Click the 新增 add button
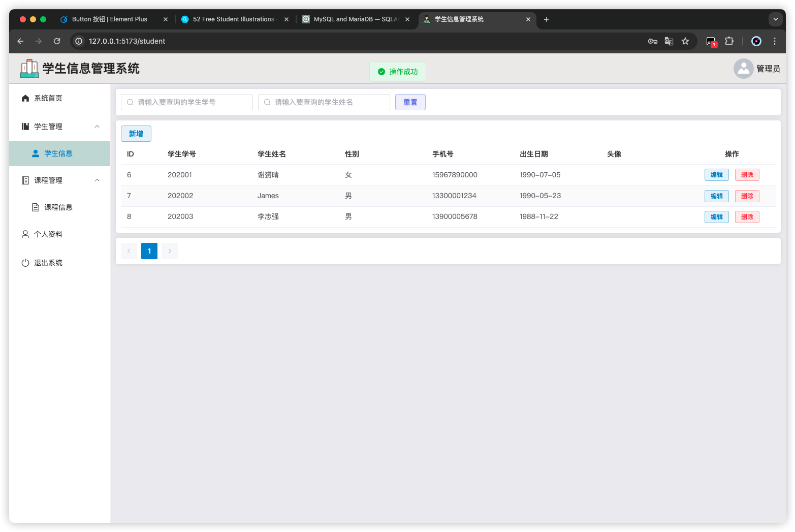 coord(136,134)
